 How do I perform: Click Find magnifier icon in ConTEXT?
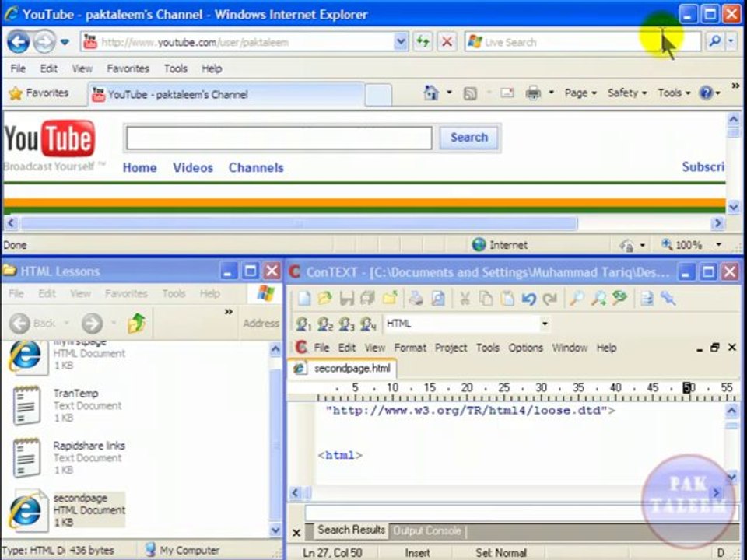(577, 298)
